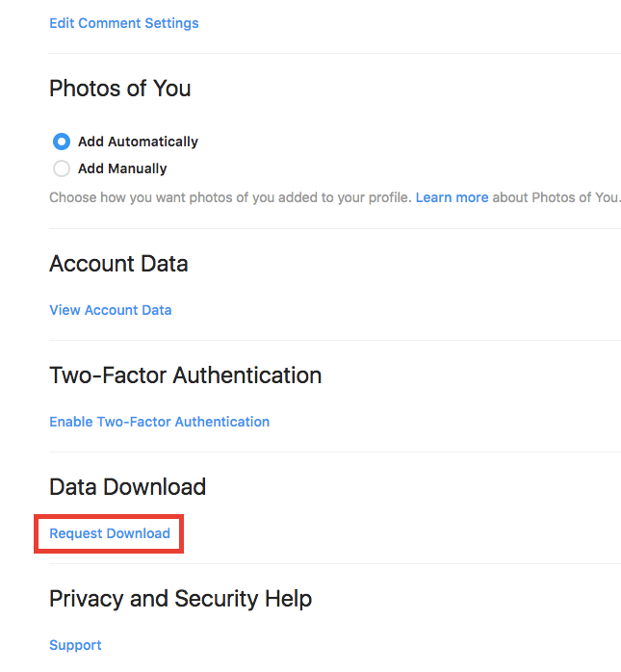Click the Two-Factor Authentication heading

point(185,375)
